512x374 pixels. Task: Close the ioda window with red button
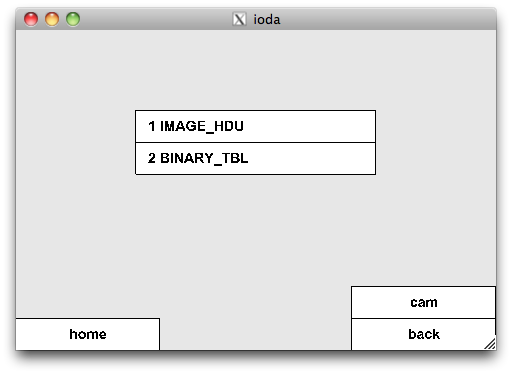[31, 19]
